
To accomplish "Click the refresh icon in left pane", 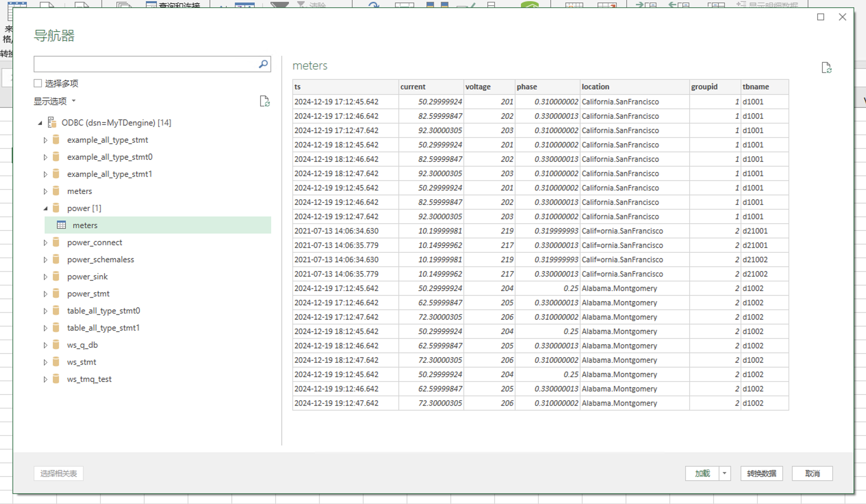I will 264,101.
